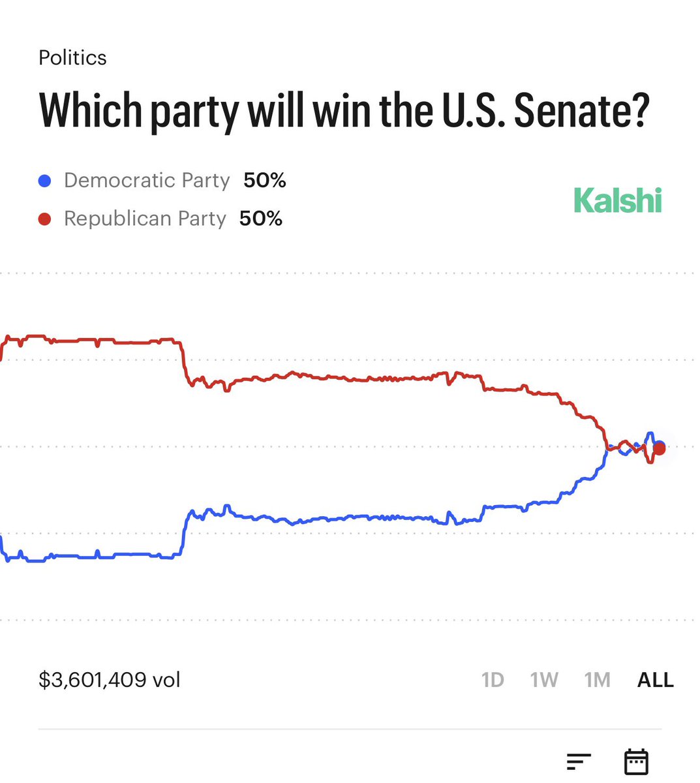
Task: Click the blue Democratic legend dot
Action: click(x=45, y=181)
